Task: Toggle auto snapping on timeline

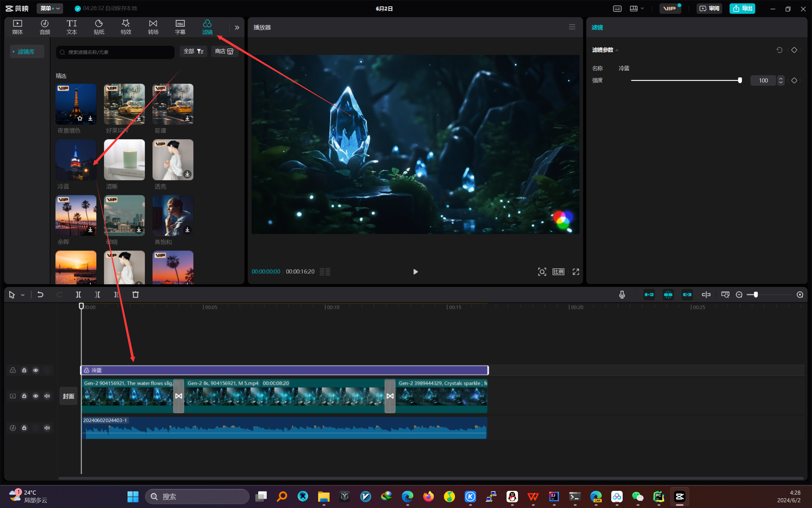Action: coord(668,295)
